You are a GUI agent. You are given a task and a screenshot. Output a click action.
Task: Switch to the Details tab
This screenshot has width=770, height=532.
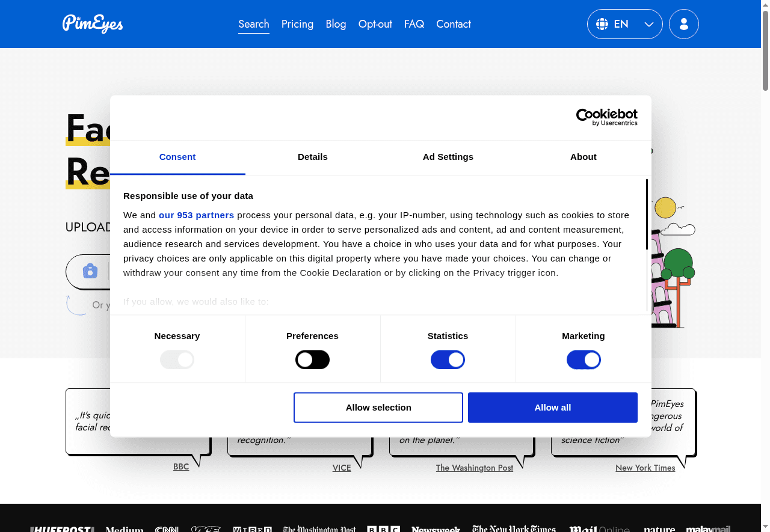click(312, 157)
